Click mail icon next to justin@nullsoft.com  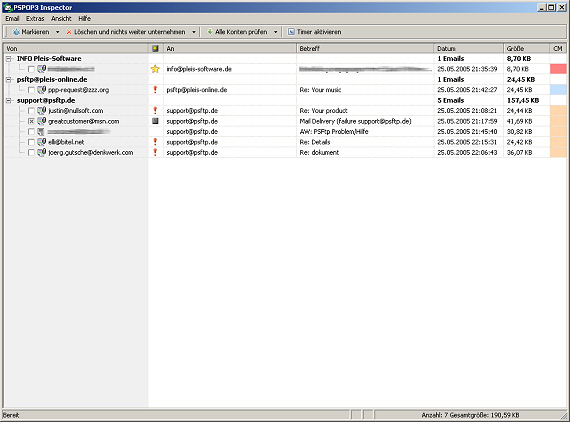click(x=42, y=110)
